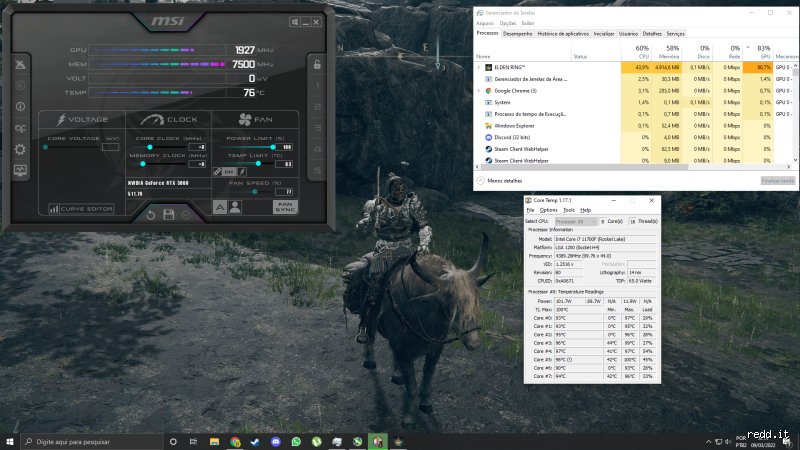Click the Finalizar tarefa button
This screenshot has height=450, width=800.
tap(778, 181)
